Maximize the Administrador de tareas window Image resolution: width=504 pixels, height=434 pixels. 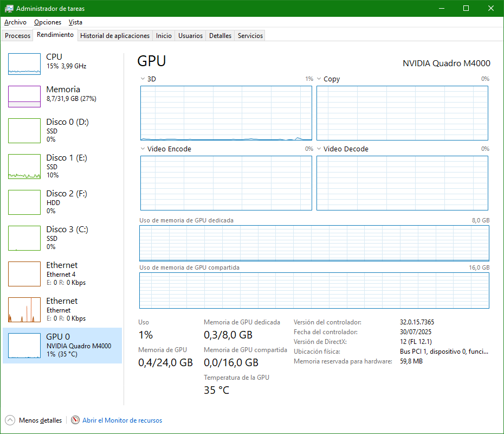coord(466,8)
